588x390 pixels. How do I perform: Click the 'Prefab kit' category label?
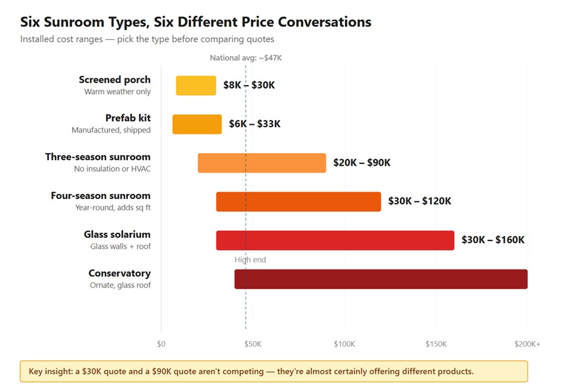(x=128, y=118)
